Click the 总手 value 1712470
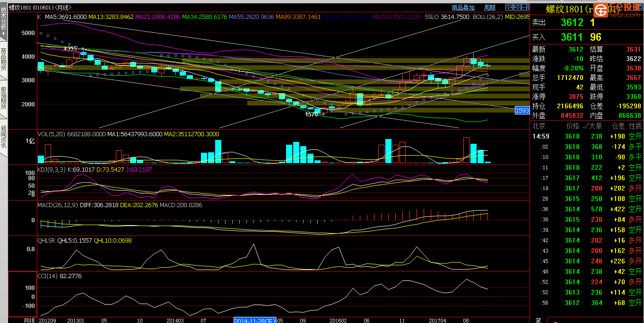The width and height of the screenshot is (644, 323). 570,78
